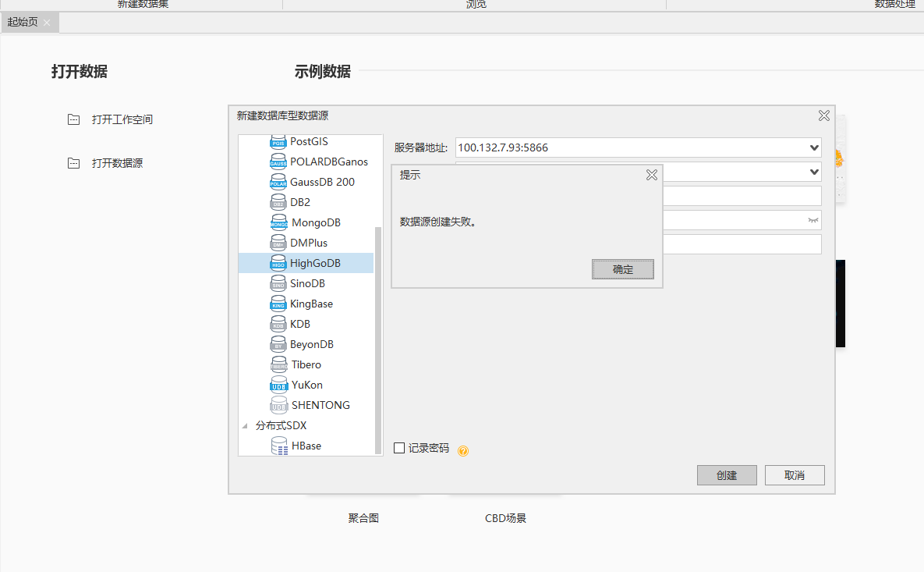
Task: Select SinoDB in the database list
Action: click(307, 283)
